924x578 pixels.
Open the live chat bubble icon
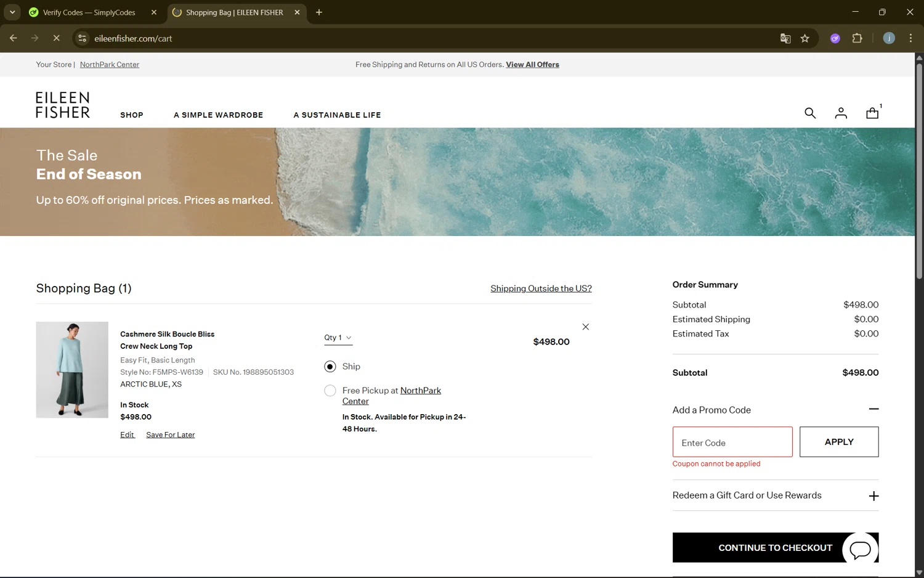(860, 549)
